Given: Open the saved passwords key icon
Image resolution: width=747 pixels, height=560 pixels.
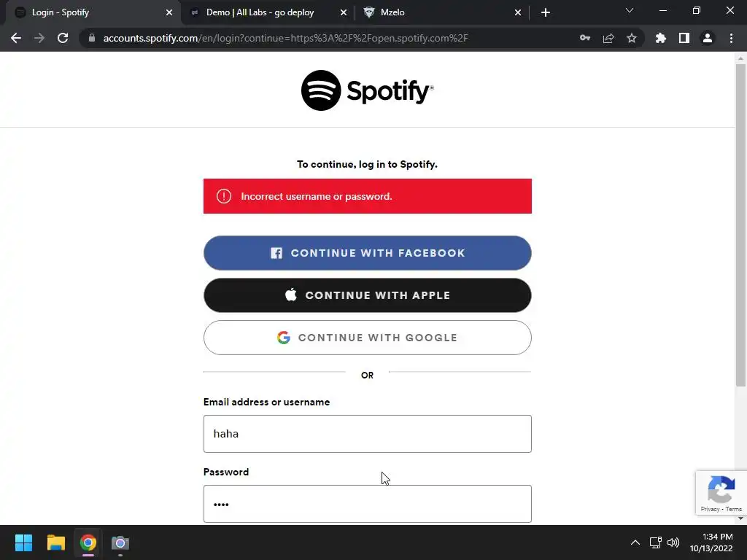Looking at the screenshot, I should tap(585, 38).
